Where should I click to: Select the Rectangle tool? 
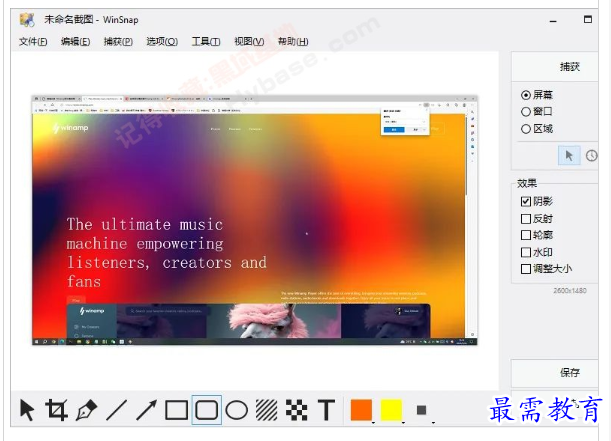177,410
